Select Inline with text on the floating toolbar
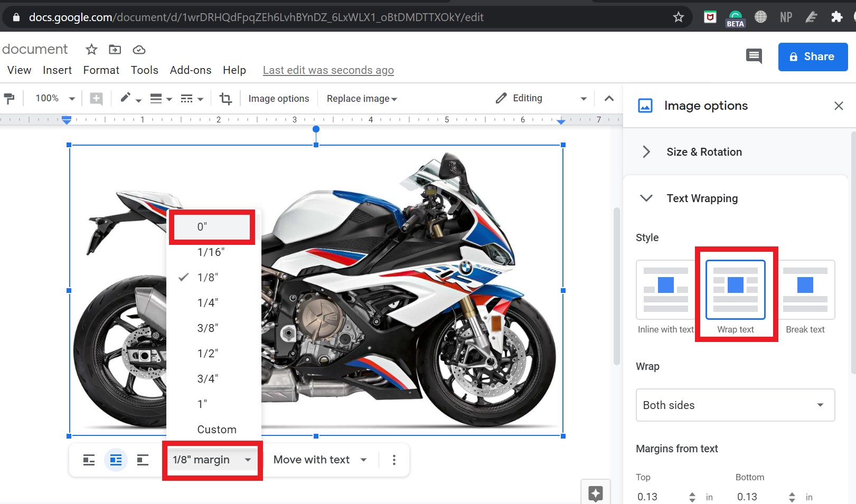 click(x=89, y=460)
